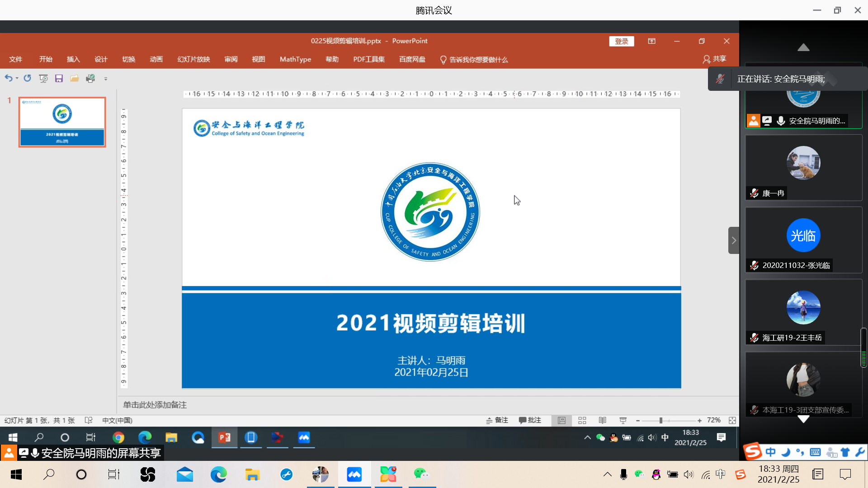Click the Undo icon
The image size is (868, 488).
(x=9, y=78)
